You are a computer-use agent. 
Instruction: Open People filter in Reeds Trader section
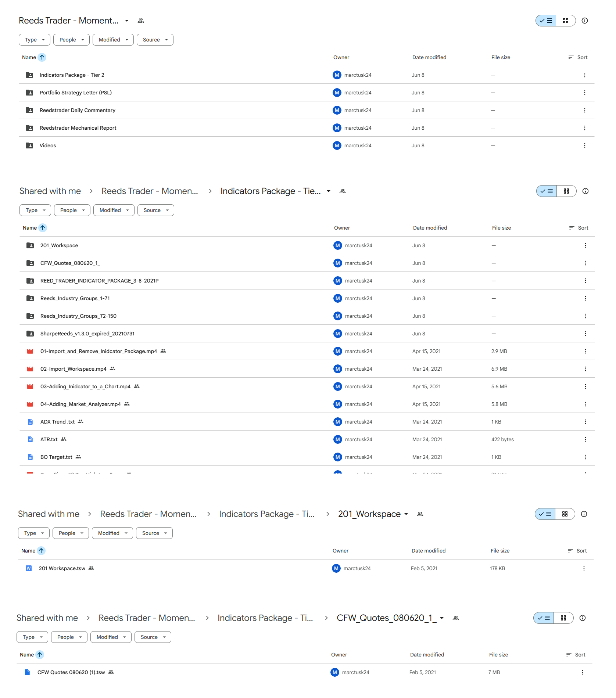click(x=71, y=40)
